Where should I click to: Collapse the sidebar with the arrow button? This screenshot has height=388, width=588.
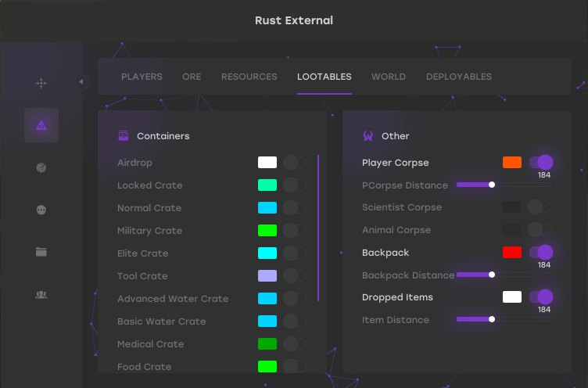coord(82,82)
